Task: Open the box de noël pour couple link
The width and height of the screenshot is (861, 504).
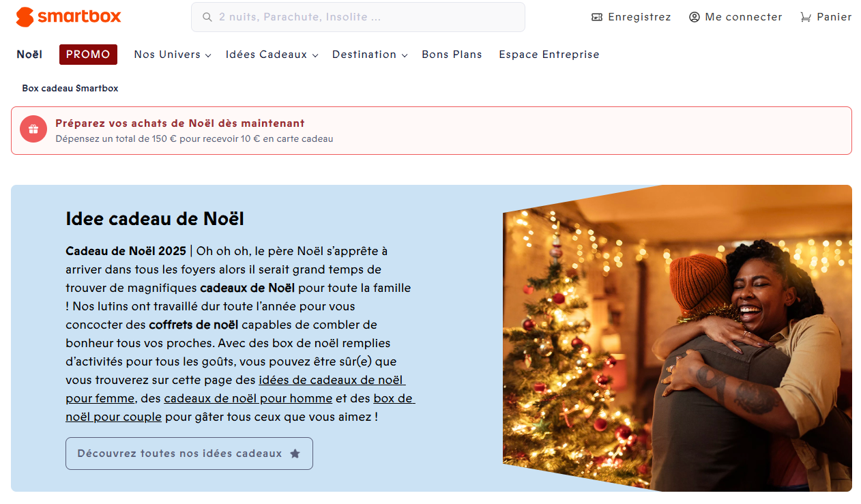Action: pyautogui.click(x=240, y=407)
